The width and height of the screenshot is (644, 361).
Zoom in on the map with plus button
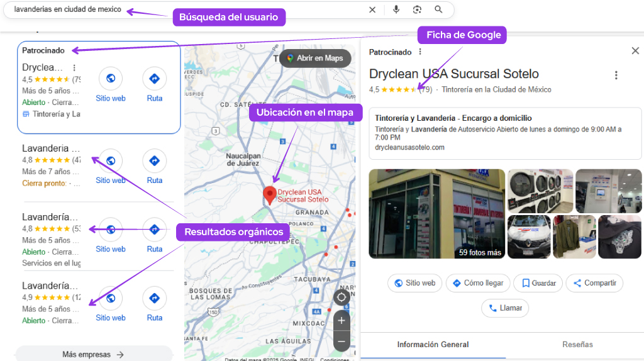tap(341, 320)
